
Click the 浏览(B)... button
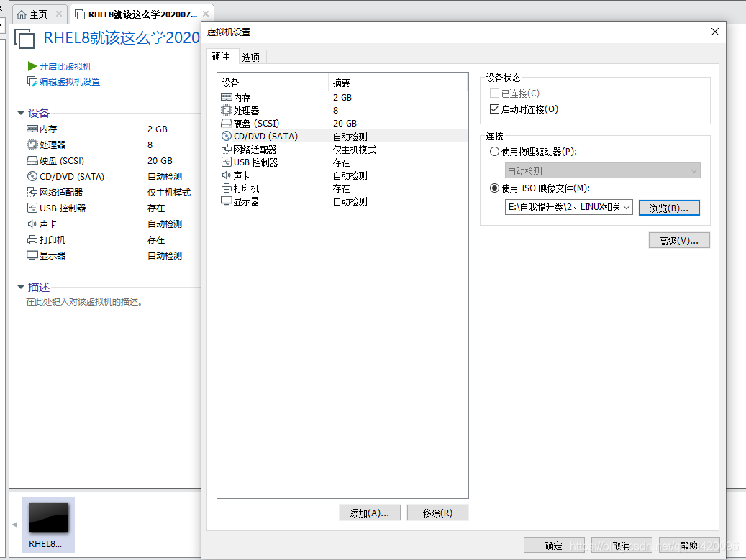[x=669, y=208]
